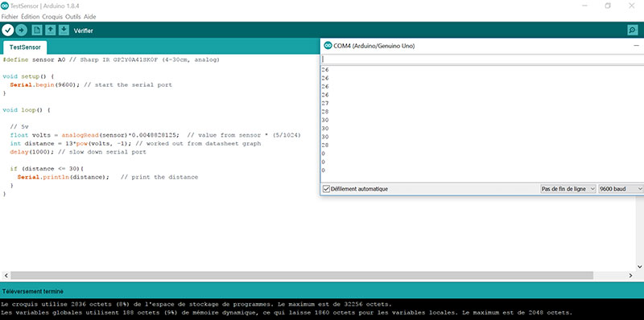Click the 'if (distance <= 30){' line

[x=47, y=169]
